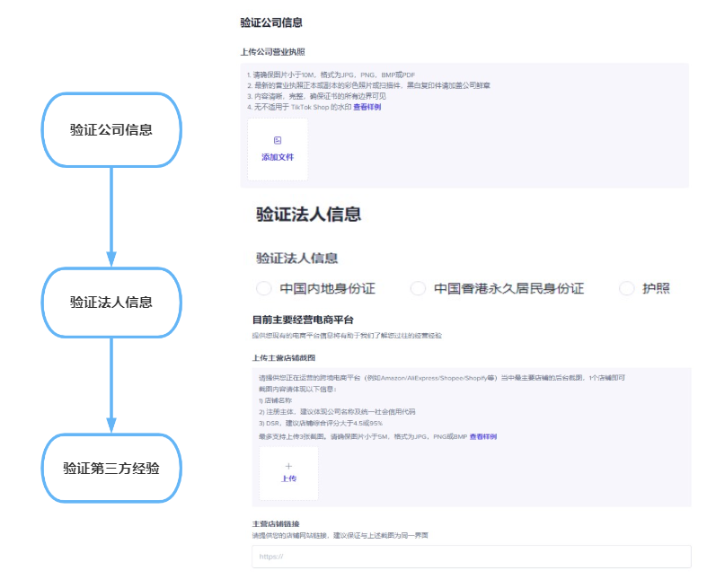Image resolution: width=716 pixels, height=588 pixels.
Task: Click the image icon in the 添加文件 box
Action: 278,140
